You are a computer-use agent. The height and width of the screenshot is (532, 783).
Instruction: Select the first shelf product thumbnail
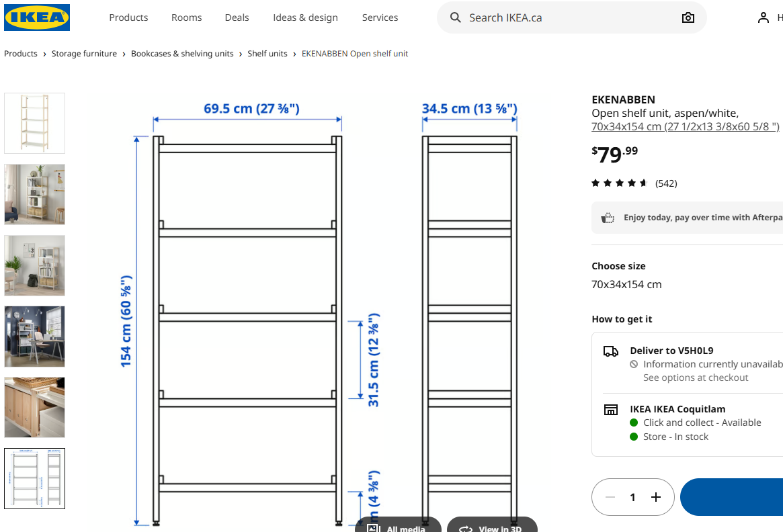click(35, 123)
